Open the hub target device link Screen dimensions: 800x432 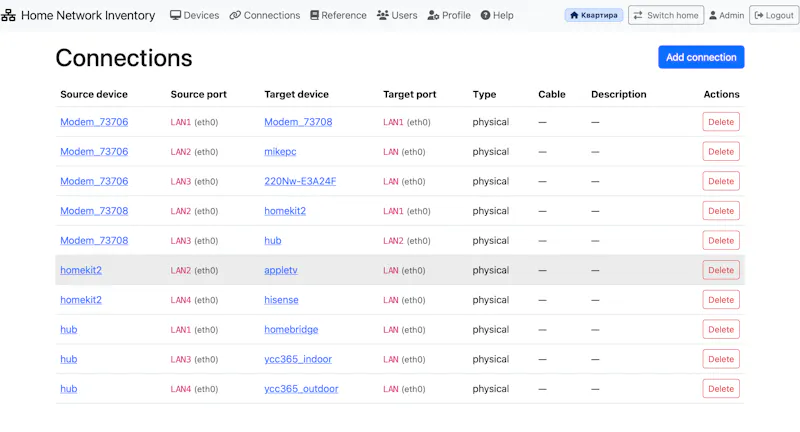tap(272, 240)
